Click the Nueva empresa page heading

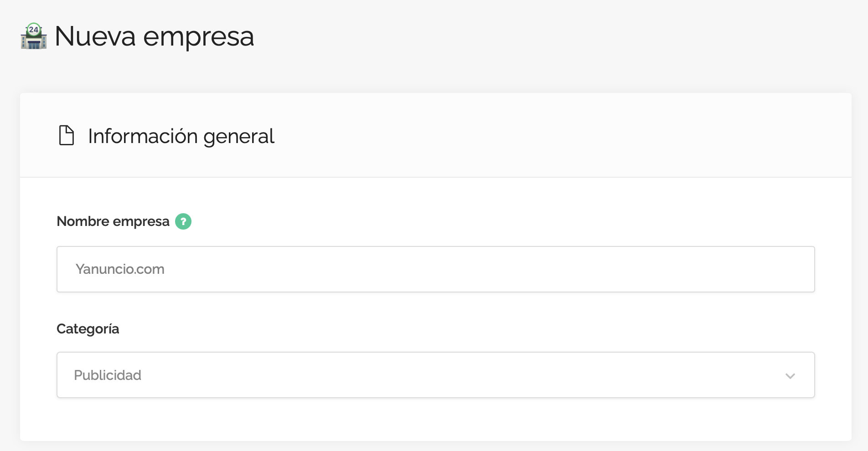[x=154, y=36]
